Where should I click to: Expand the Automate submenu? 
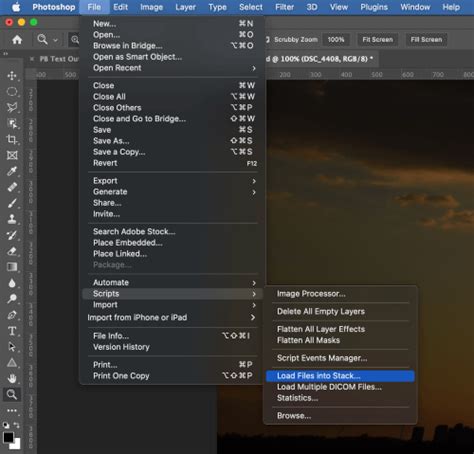point(173,282)
